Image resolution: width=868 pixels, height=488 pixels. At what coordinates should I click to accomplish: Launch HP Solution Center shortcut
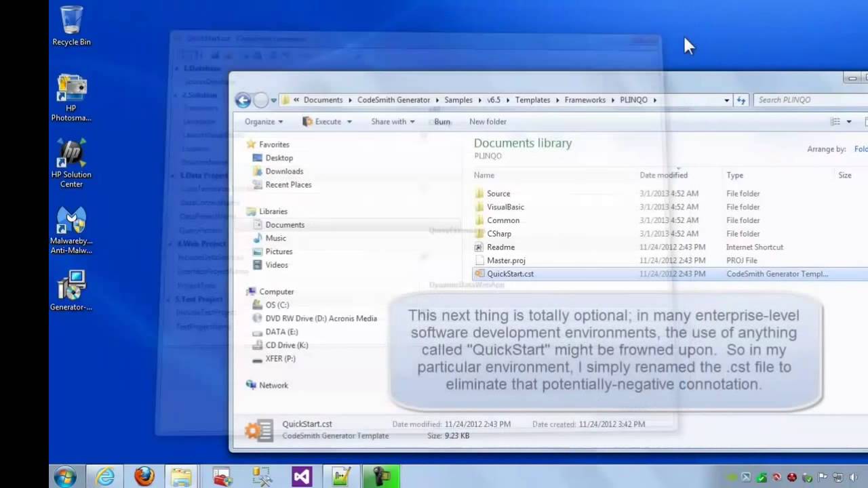click(71, 164)
